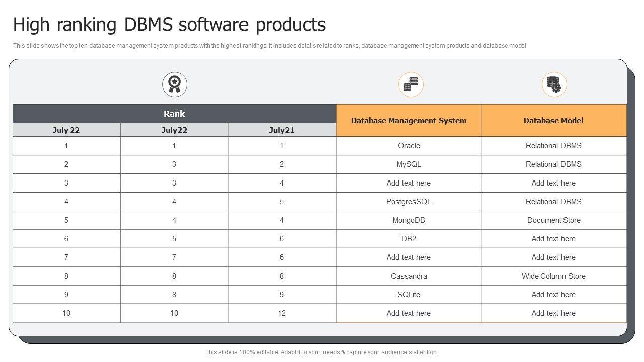644x362 pixels.
Task: Select 'Relational DBMS' in the MySQL row
Action: coord(554,164)
